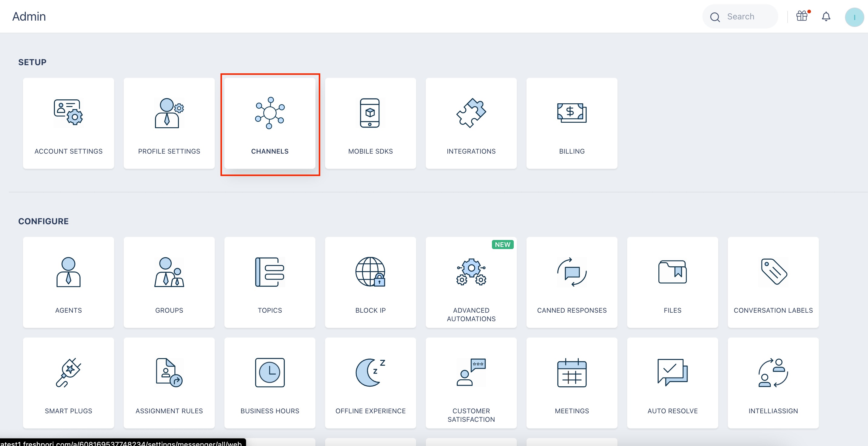This screenshot has width=868, height=446.
Task: Click the CUSTOMER SATISFACTION label
Action: tap(471, 415)
